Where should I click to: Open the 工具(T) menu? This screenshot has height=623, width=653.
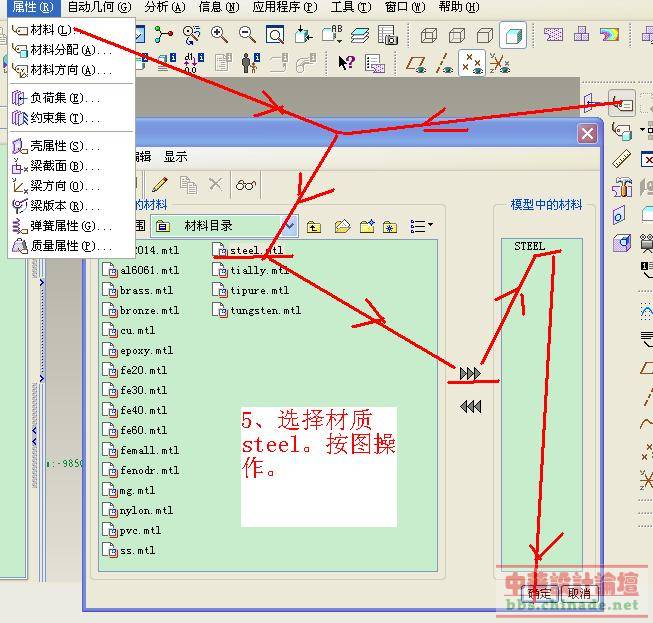tap(351, 7)
